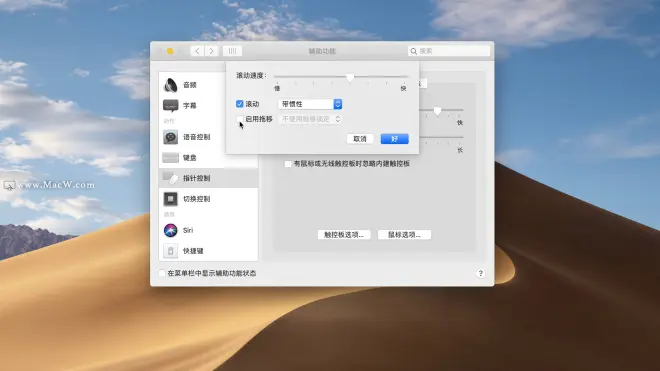Go forward with the right chevron button

click(211, 51)
